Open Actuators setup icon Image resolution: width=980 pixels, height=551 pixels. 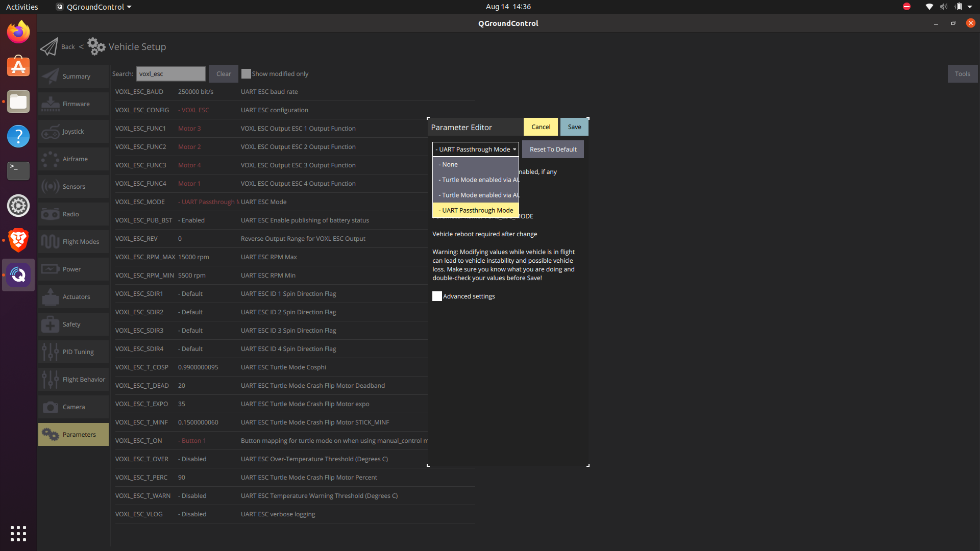click(50, 296)
